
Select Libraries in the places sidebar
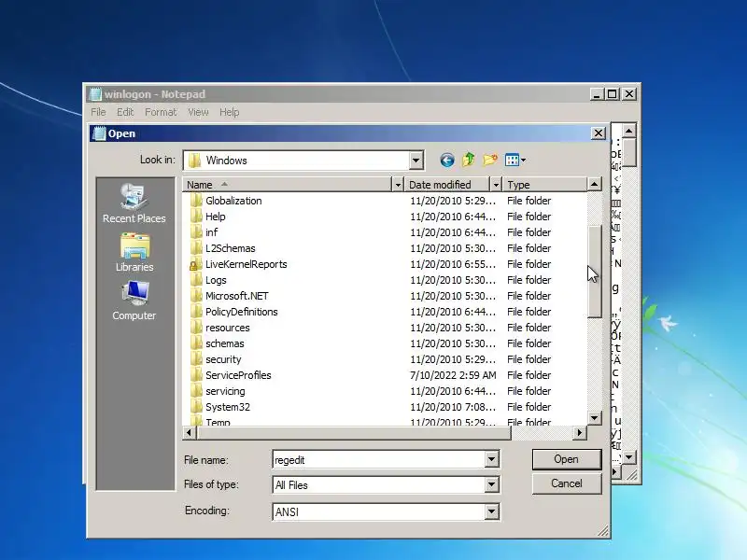click(x=134, y=253)
